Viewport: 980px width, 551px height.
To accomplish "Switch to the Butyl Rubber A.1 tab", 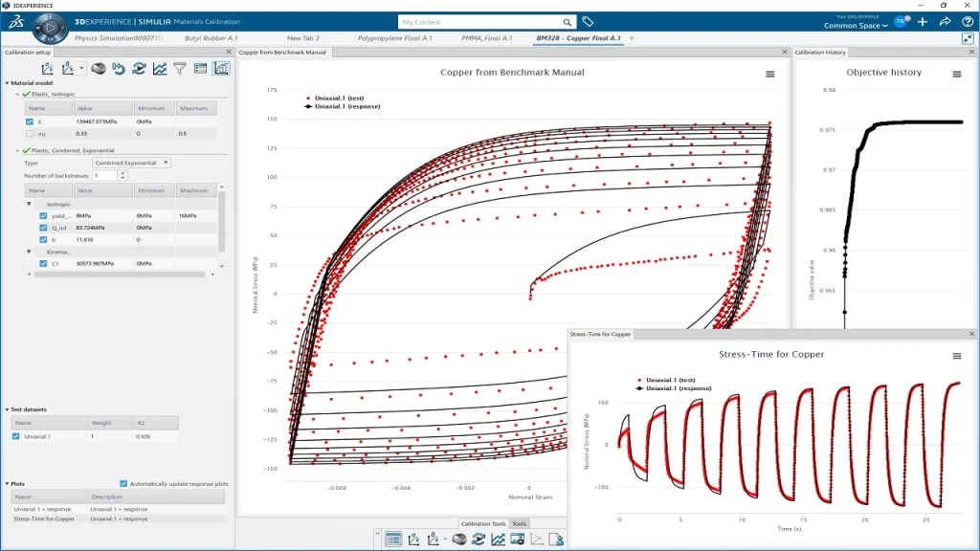I will click(210, 38).
